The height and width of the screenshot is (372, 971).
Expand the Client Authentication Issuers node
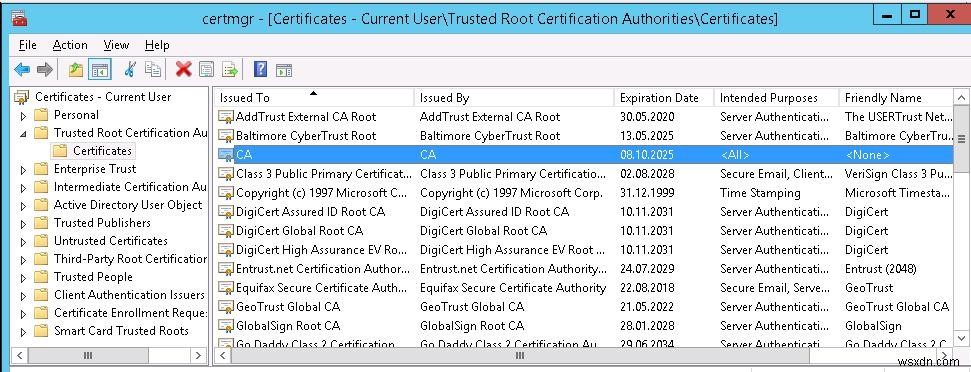pos(24,295)
